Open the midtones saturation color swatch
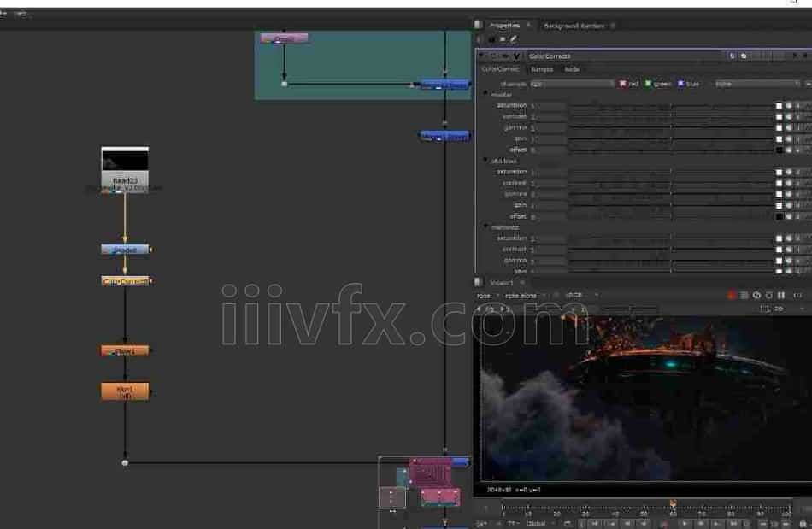 [779, 238]
